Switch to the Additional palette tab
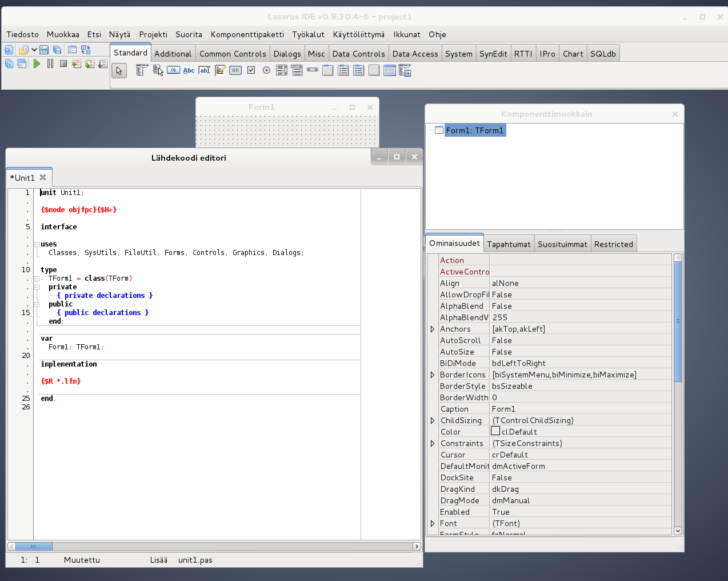This screenshot has height=581, width=728. tap(173, 54)
